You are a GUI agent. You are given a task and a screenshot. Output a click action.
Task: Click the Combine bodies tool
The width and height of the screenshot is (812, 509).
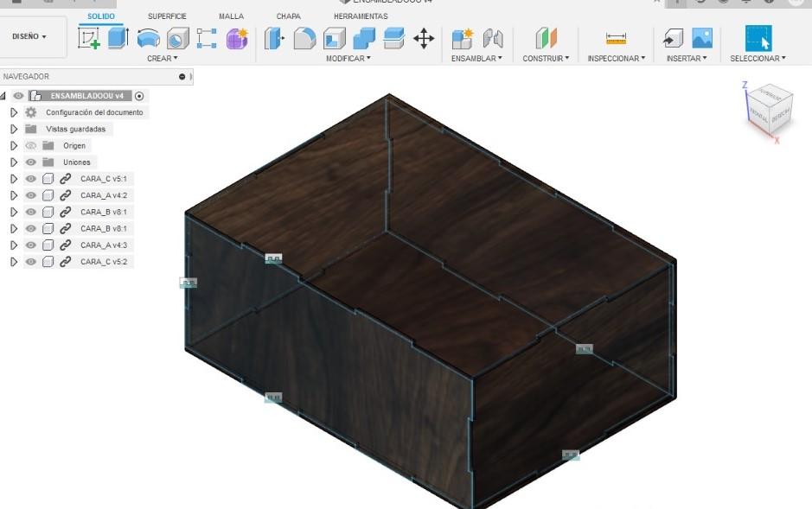[364, 39]
